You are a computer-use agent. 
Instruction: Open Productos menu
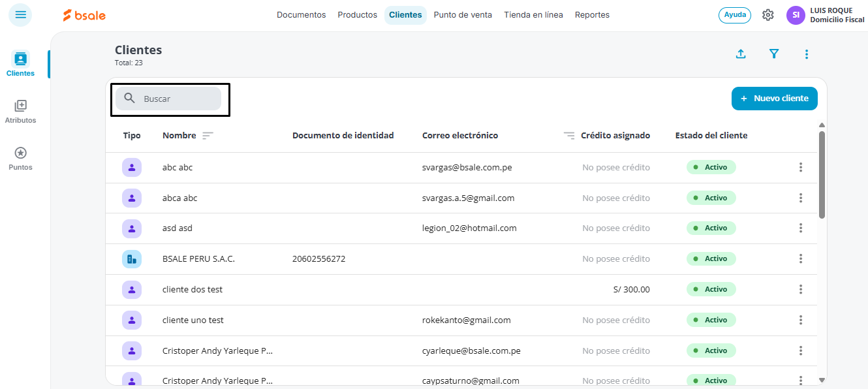pyautogui.click(x=358, y=15)
